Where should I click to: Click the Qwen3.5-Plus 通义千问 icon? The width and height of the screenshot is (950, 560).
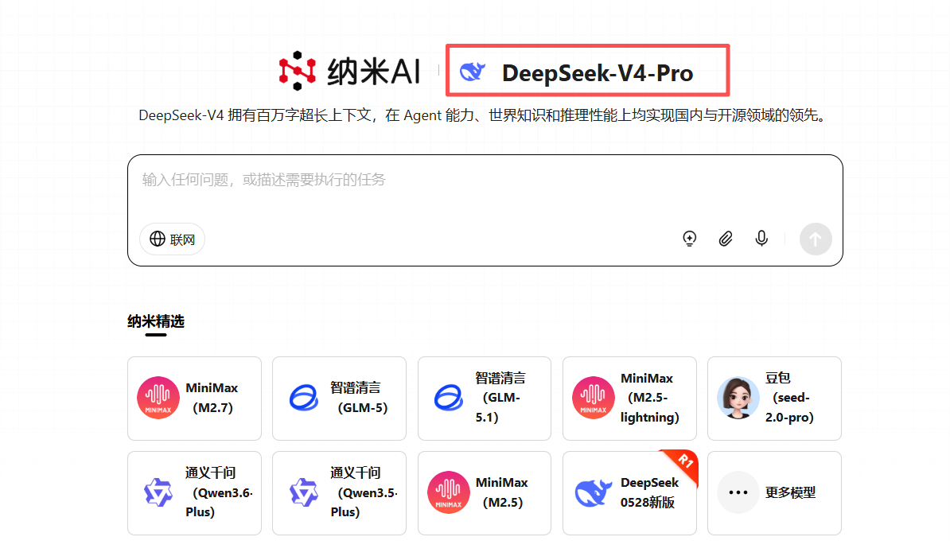pyautogui.click(x=304, y=492)
